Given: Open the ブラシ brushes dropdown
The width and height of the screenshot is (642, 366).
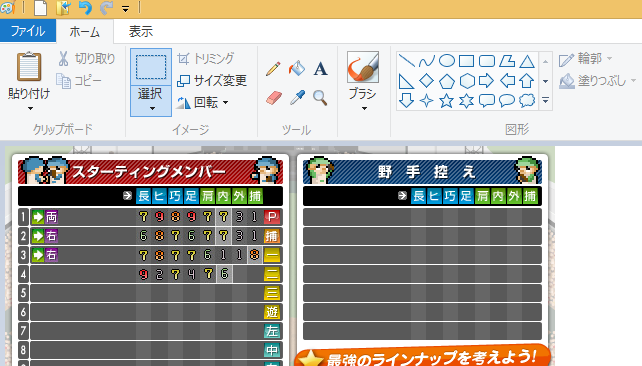Looking at the screenshot, I should pyautogui.click(x=363, y=108).
